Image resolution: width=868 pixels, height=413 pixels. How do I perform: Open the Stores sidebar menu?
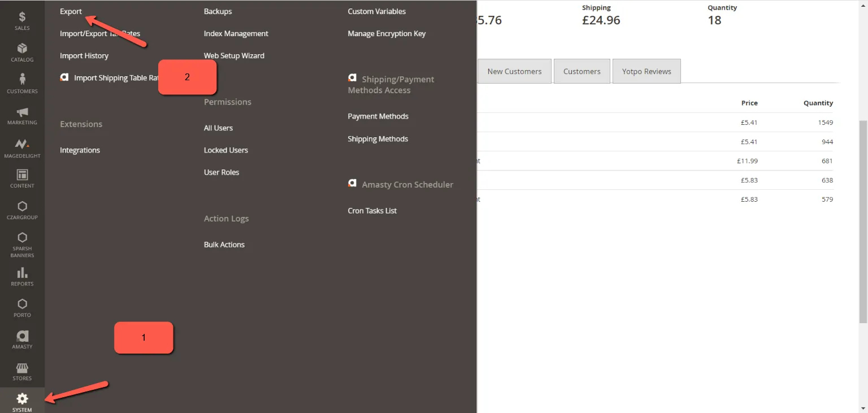(x=22, y=371)
